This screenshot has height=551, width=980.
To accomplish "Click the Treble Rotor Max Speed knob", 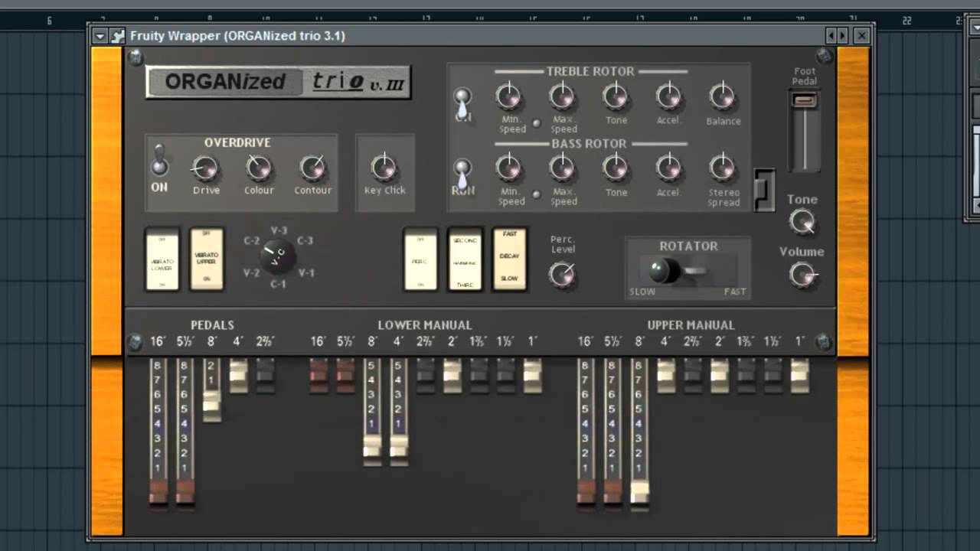I will pos(562,96).
